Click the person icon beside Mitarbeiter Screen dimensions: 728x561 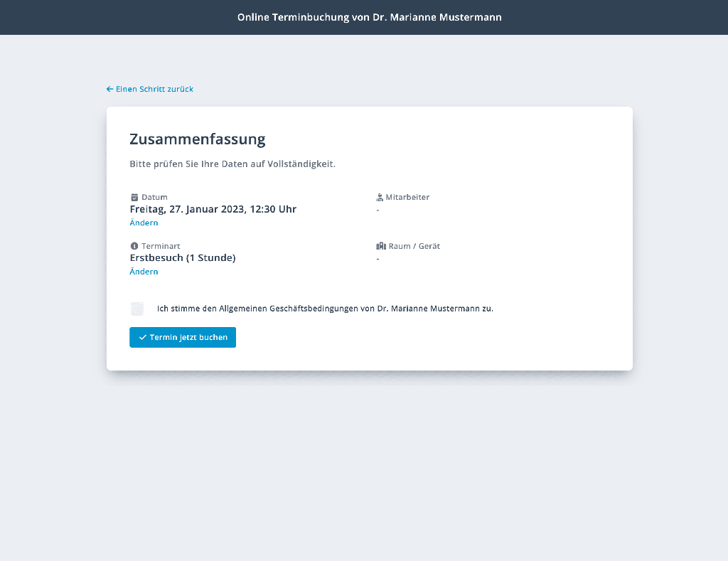[x=380, y=198]
